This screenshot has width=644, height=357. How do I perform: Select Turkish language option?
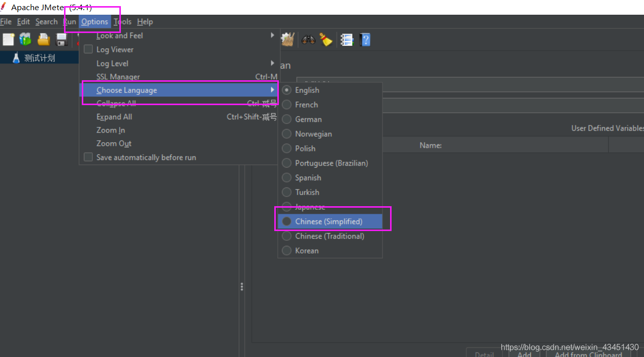(330, 192)
